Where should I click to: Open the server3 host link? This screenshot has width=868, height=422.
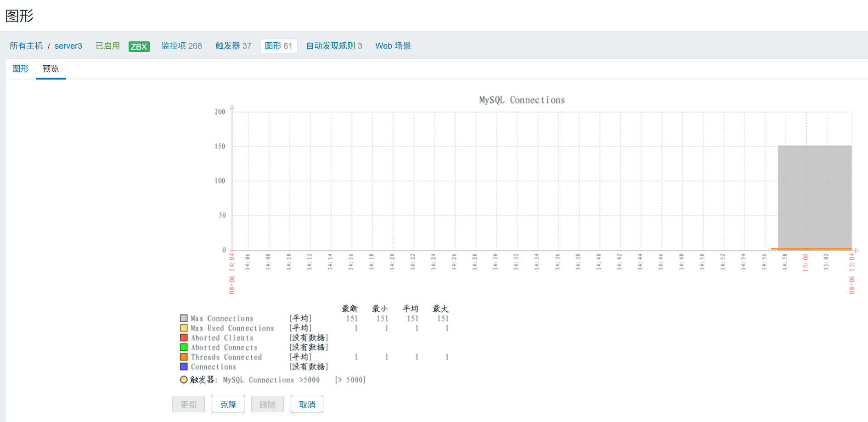click(x=68, y=46)
